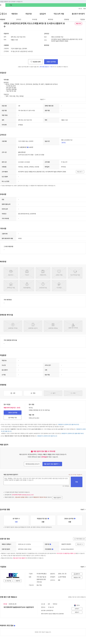Viewport: 86px width, 644px height.
Task: Click the 빅데이터 추천 정보 info icon
Action: pos(15,626)
